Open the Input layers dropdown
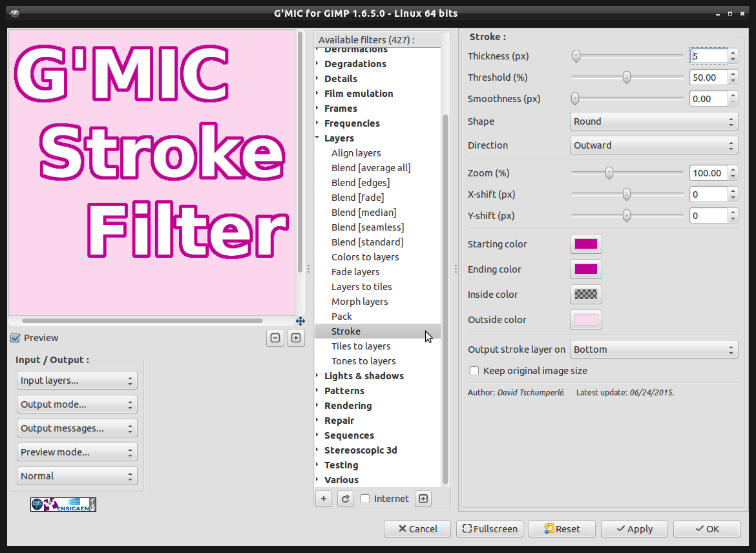756x553 pixels. pos(77,381)
